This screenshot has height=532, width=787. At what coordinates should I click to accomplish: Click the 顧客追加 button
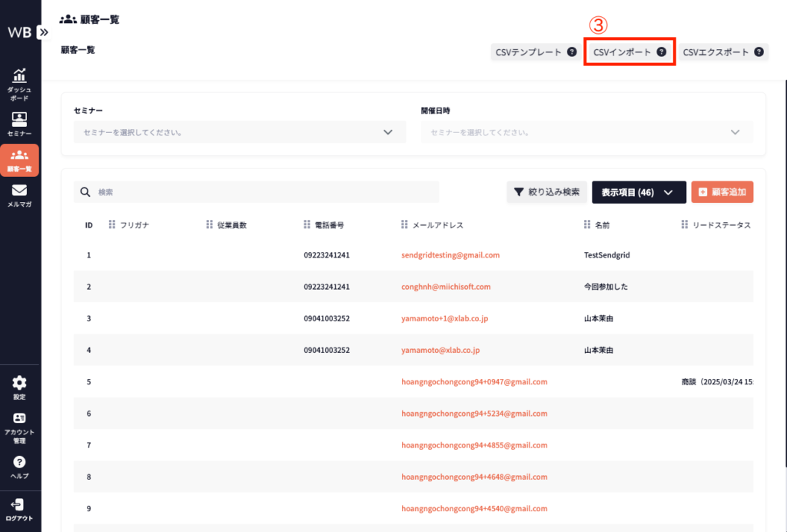(722, 192)
